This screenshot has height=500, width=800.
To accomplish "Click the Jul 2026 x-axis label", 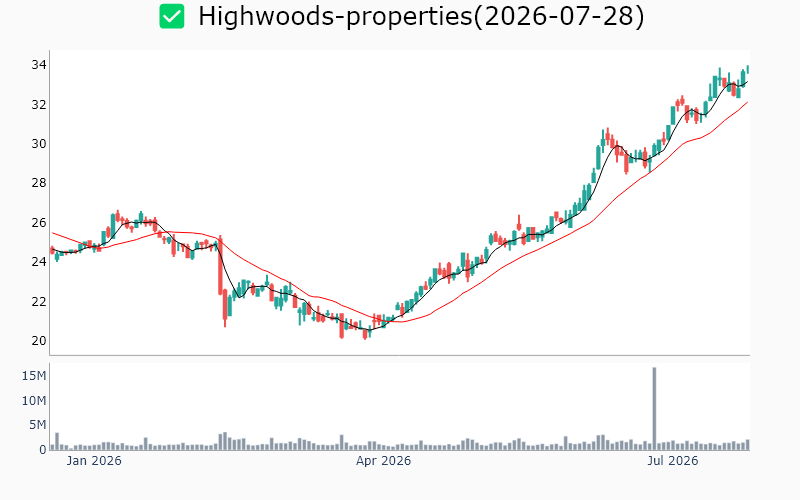I will click(x=672, y=461).
